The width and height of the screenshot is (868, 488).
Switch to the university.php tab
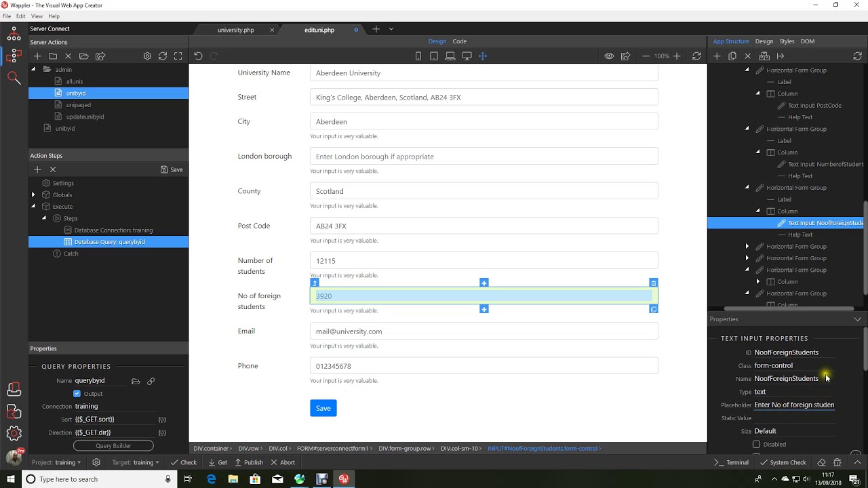coord(236,30)
